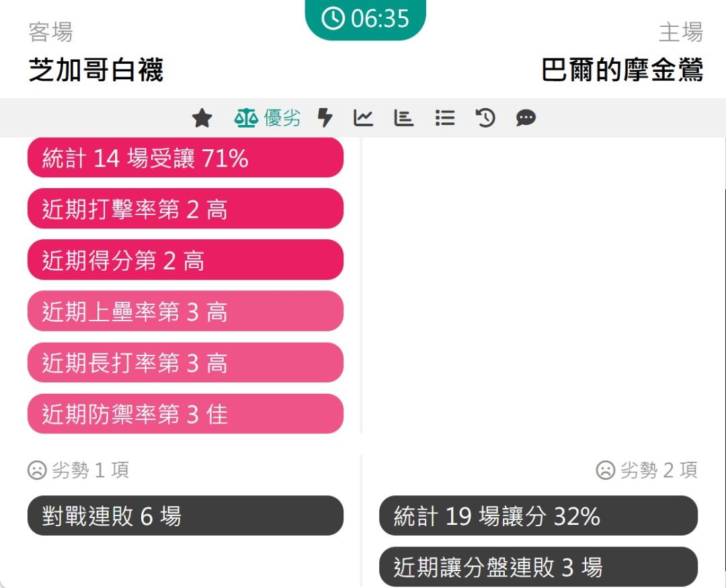
Task: Click the 劣勢 1 項 label
Action: pyautogui.click(x=78, y=470)
